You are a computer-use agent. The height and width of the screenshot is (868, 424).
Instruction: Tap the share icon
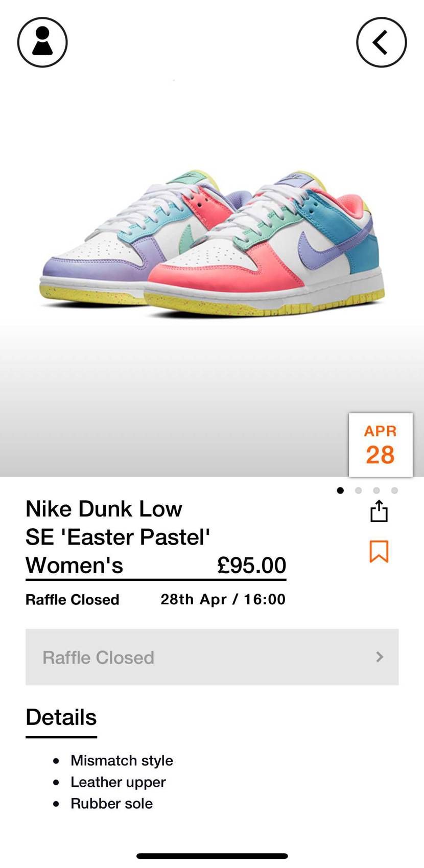(x=379, y=511)
